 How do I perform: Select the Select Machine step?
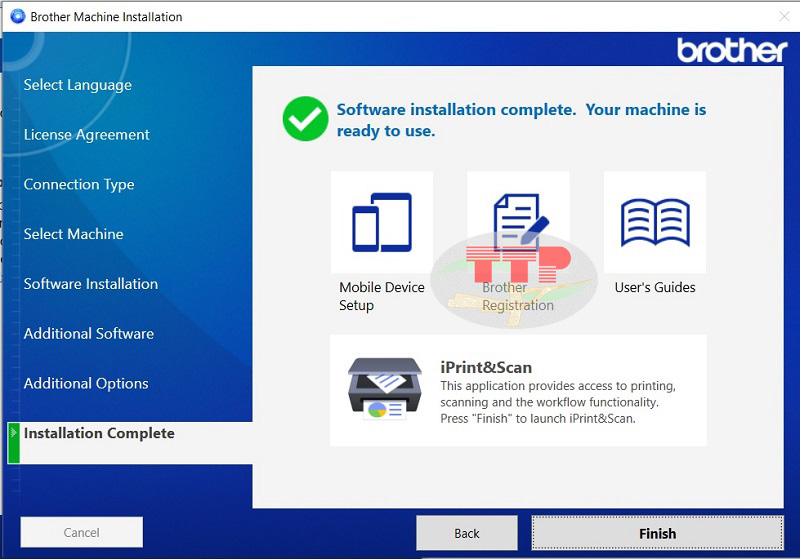73,234
